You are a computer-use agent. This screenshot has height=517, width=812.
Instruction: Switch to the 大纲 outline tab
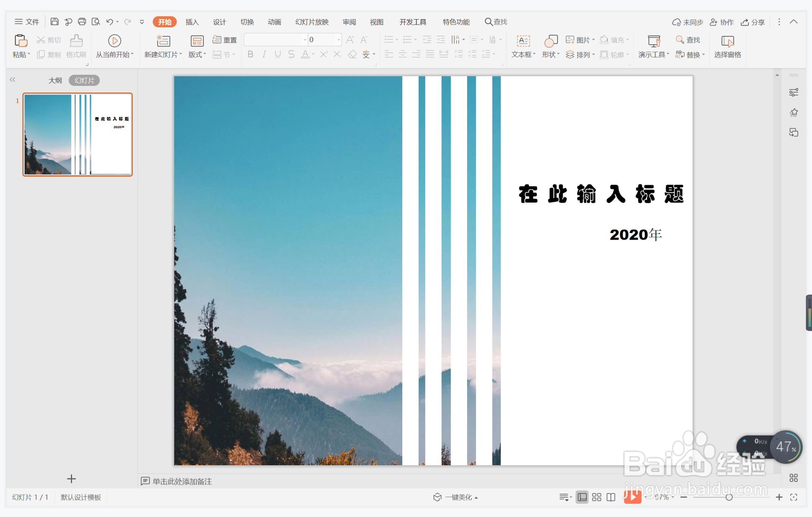pyautogui.click(x=55, y=80)
